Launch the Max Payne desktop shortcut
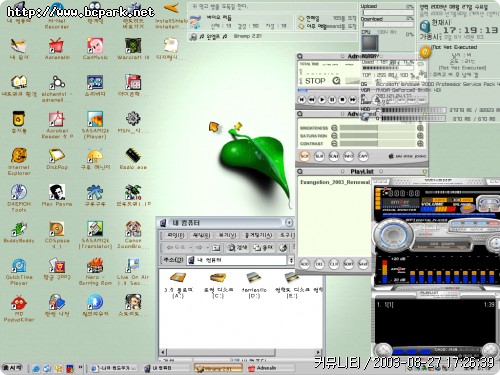Viewport: 500px width, 375px height. pos(57,196)
